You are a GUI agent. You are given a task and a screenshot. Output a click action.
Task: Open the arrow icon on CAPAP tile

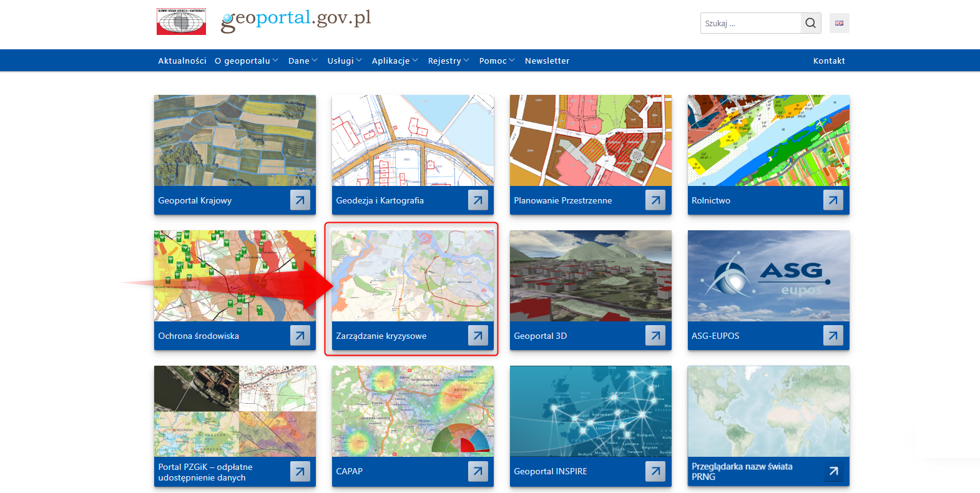[x=478, y=471]
